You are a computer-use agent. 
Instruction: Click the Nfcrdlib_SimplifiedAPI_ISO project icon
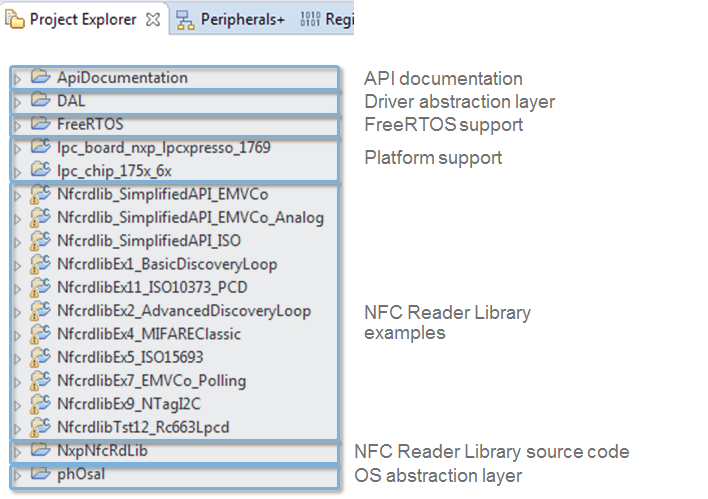click(40, 241)
